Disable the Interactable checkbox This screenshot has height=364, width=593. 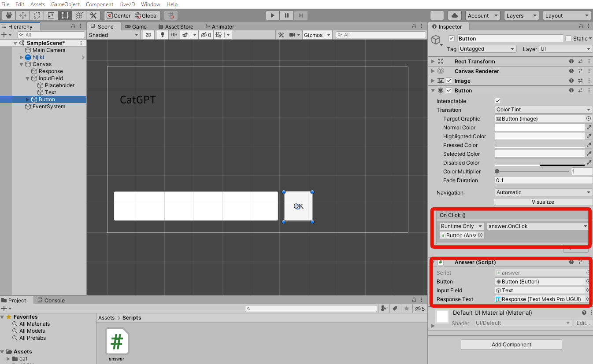click(497, 100)
